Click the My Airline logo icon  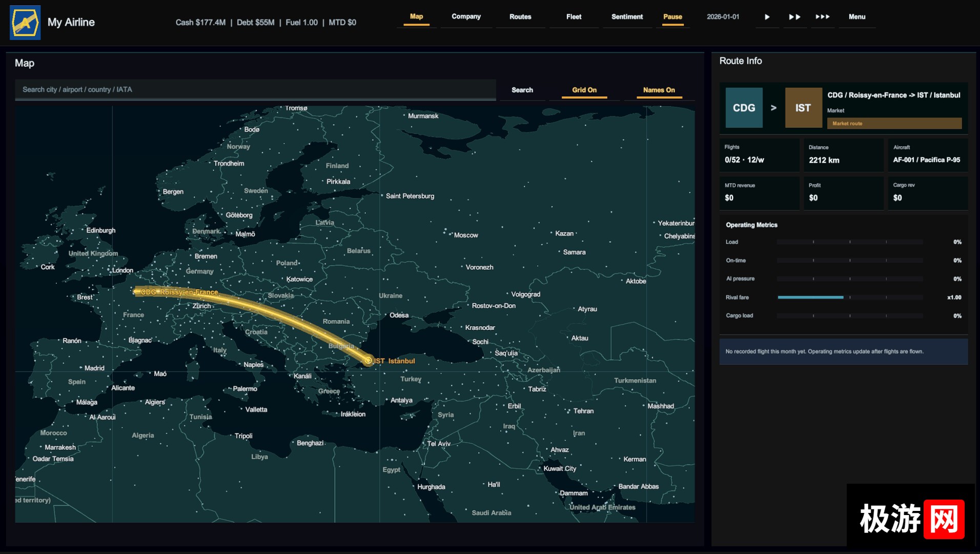25,23
